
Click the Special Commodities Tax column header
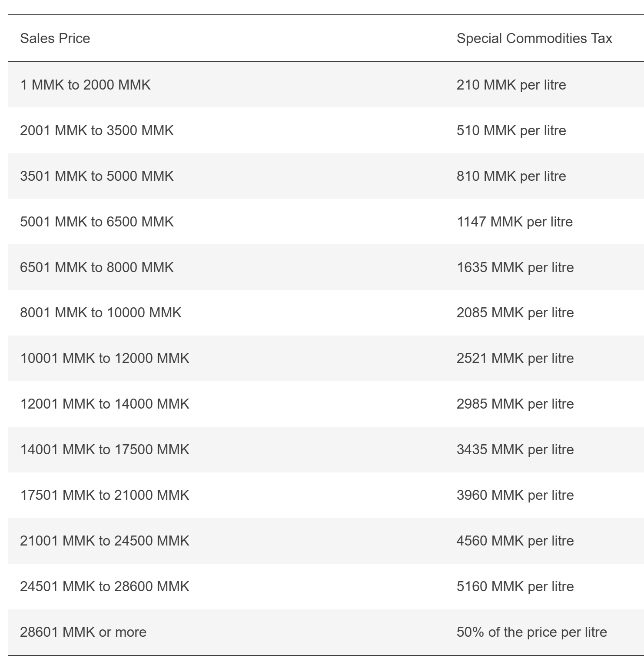[x=534, y=38]
